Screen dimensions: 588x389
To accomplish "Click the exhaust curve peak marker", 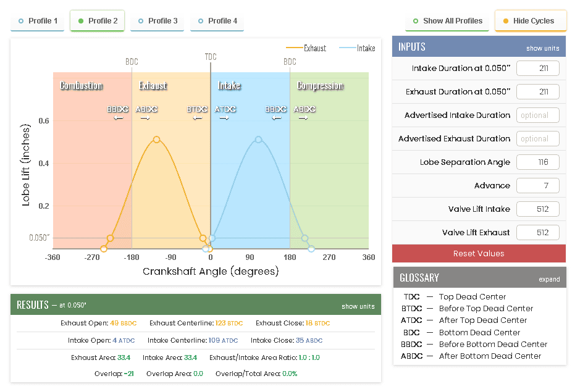I will 157,140.
